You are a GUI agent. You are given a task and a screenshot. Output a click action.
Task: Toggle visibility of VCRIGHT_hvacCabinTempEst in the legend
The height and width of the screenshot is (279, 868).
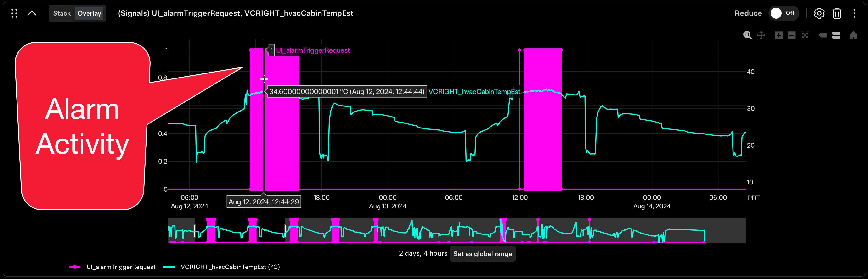tap(231, 267)
